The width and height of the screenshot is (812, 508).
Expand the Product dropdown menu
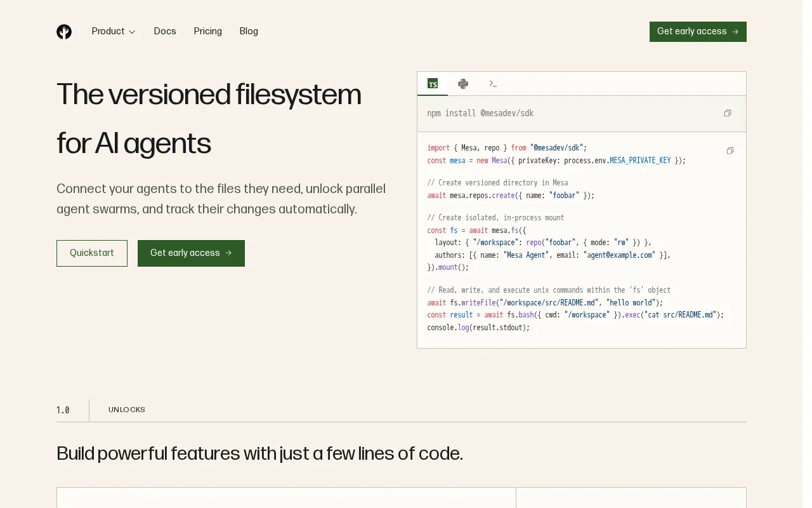tap(114, 31)
